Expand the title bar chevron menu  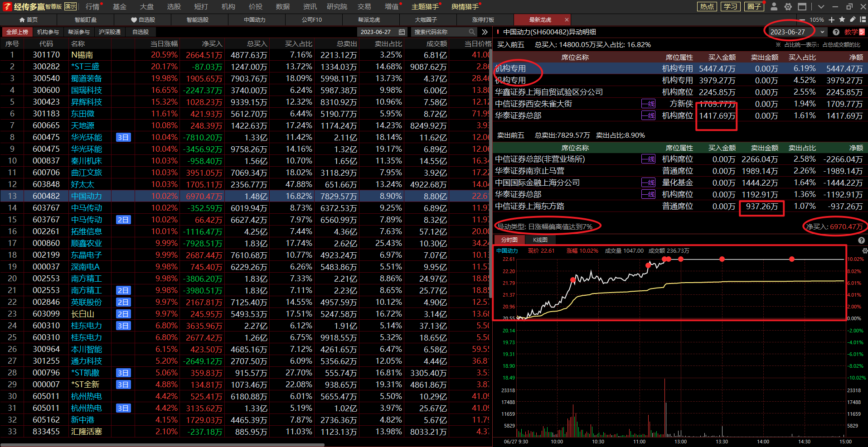coord(821,6)
